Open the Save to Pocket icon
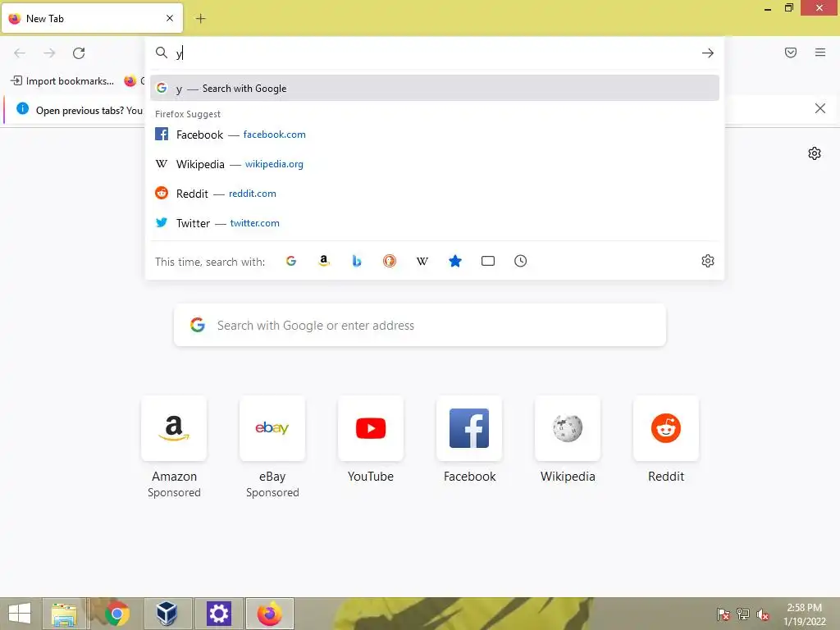 (x=791, y=52)
